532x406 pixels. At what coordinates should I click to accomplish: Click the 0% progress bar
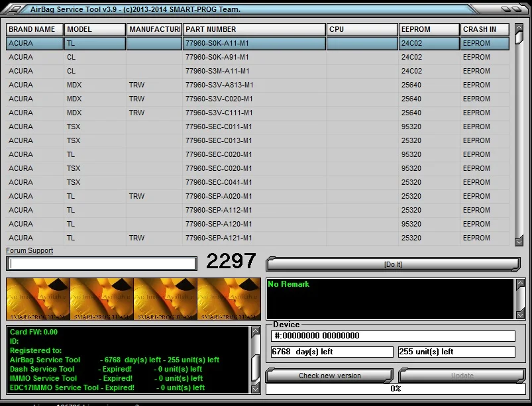(x=396, y=389)
